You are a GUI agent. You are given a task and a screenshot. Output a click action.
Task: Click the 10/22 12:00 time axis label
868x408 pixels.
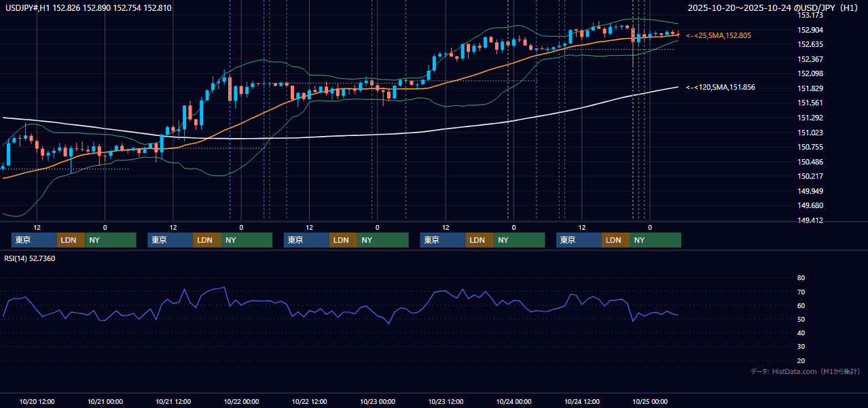pos(310,401)
